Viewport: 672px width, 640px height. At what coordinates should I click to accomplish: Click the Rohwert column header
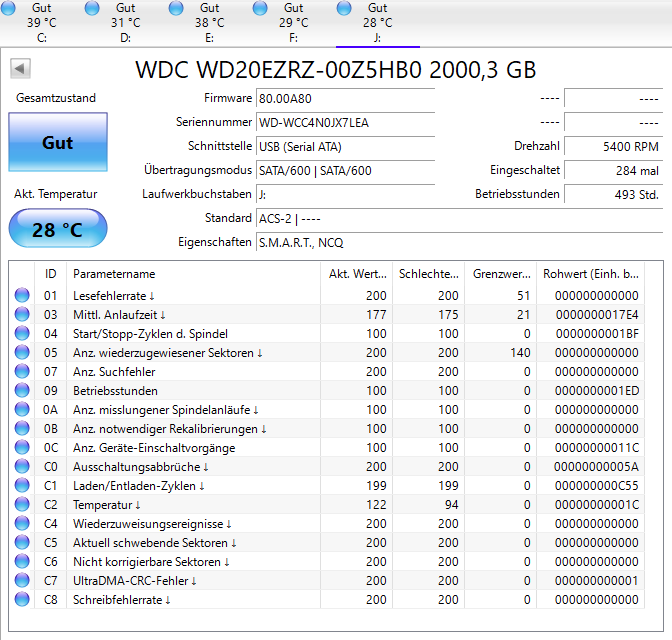[x=591, y=274]
